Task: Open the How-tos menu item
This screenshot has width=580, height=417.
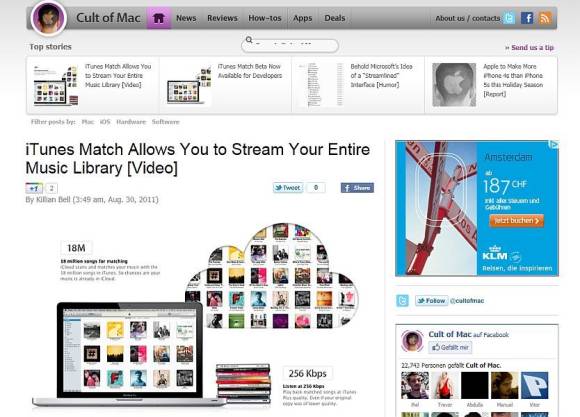Action: click(265, 18)
